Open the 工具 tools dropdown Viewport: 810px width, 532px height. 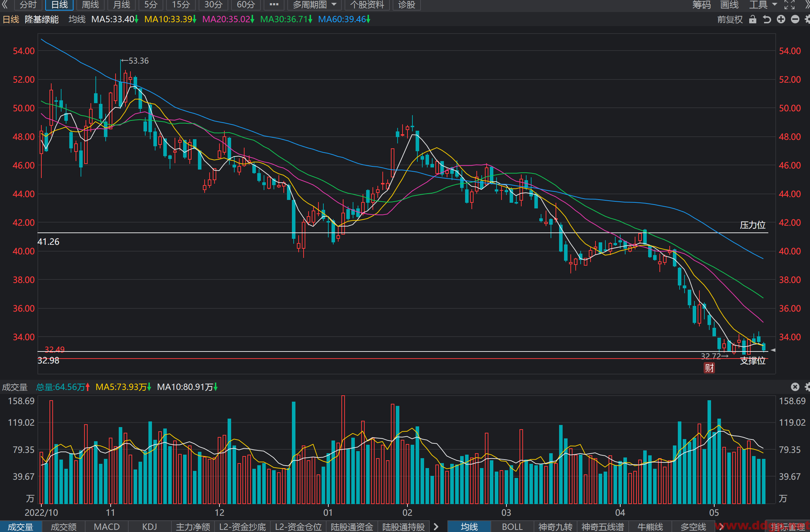[763, 5]
